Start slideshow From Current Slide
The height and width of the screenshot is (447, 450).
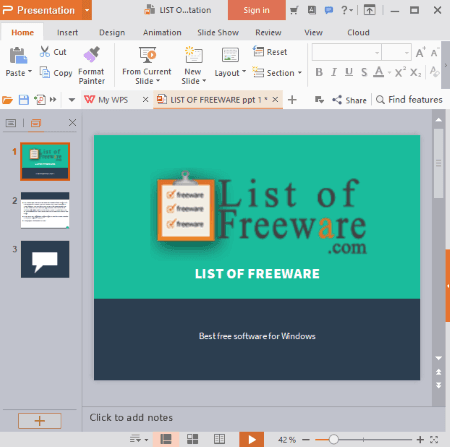point(147,66)
